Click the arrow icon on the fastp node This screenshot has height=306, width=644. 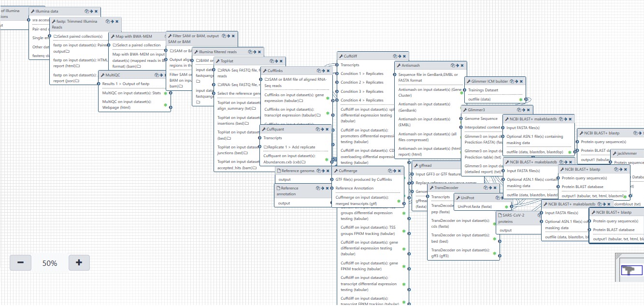112,21
